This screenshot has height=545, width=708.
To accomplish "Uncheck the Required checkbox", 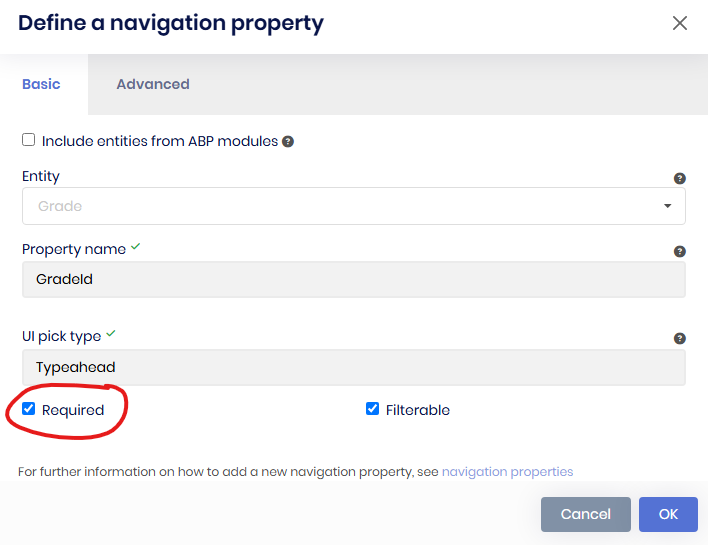I will point(29,409).
